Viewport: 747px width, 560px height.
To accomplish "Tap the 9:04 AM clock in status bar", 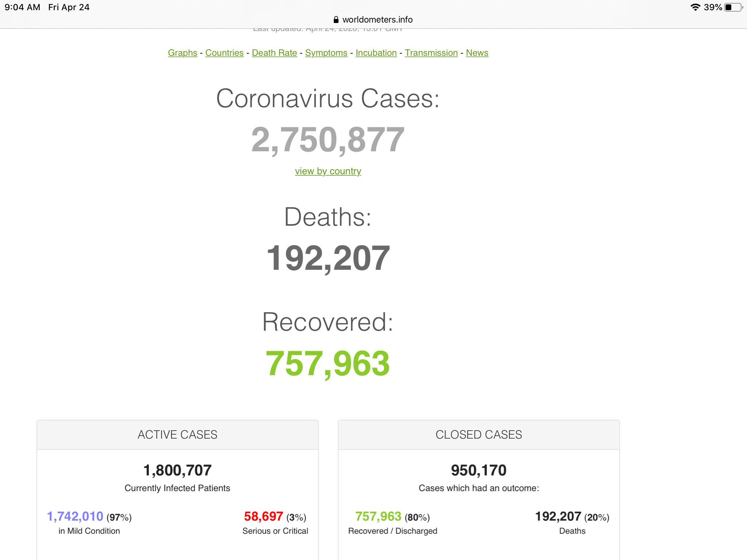I will click(22, 7).
